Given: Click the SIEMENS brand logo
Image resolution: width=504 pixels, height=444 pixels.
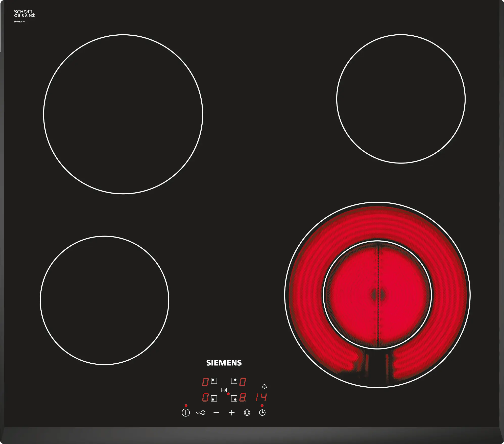Looking at the screenshot, I should 224,363.
